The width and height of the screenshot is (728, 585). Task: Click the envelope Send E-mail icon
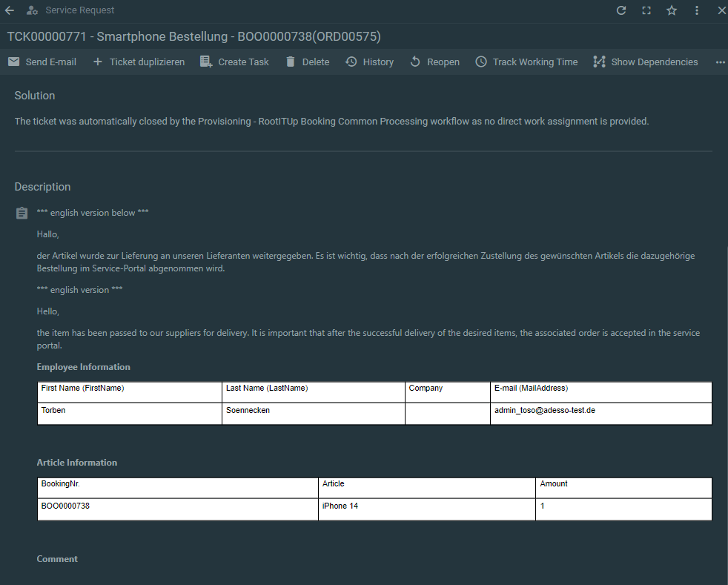[14, 62]
